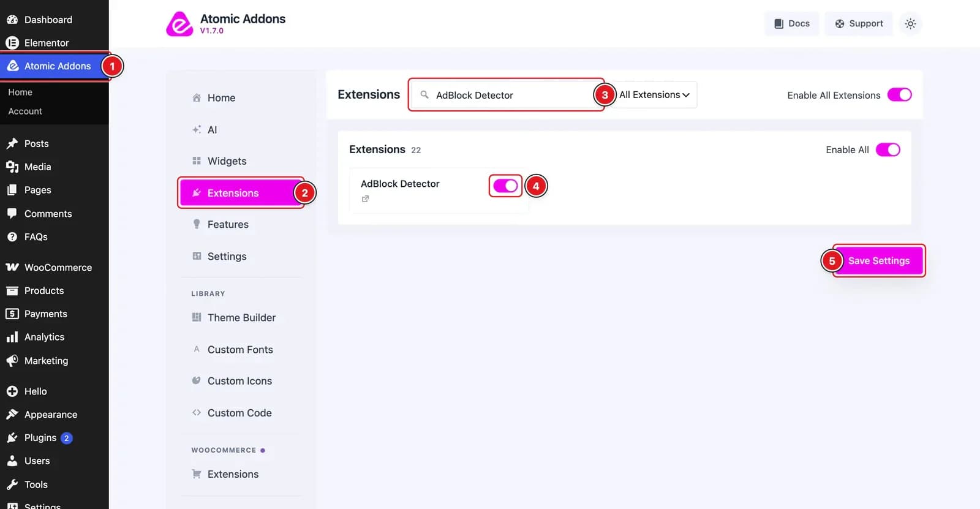Click the Save Settings button
The height and width of the screenshot is (509, 980).
click(879, 260)
